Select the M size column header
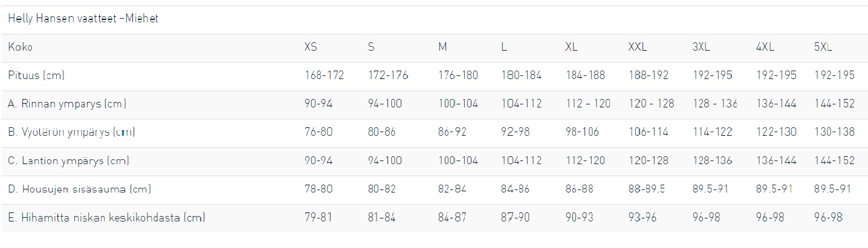868x248 pixels. 442,47
